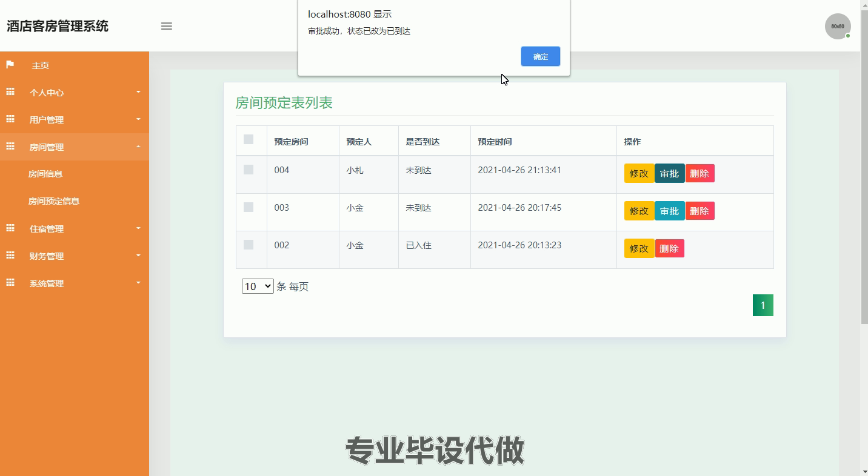Expand 用户管理 using its arrow

[138, 119]
